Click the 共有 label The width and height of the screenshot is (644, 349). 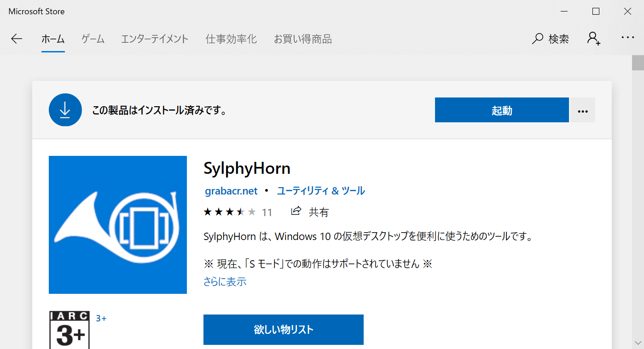319,212
